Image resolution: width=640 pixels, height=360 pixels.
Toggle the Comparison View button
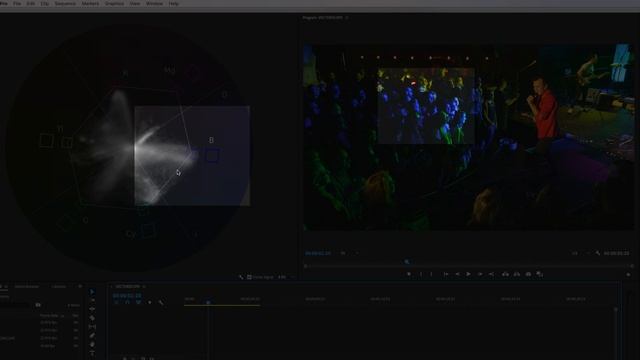pos(540,274)
